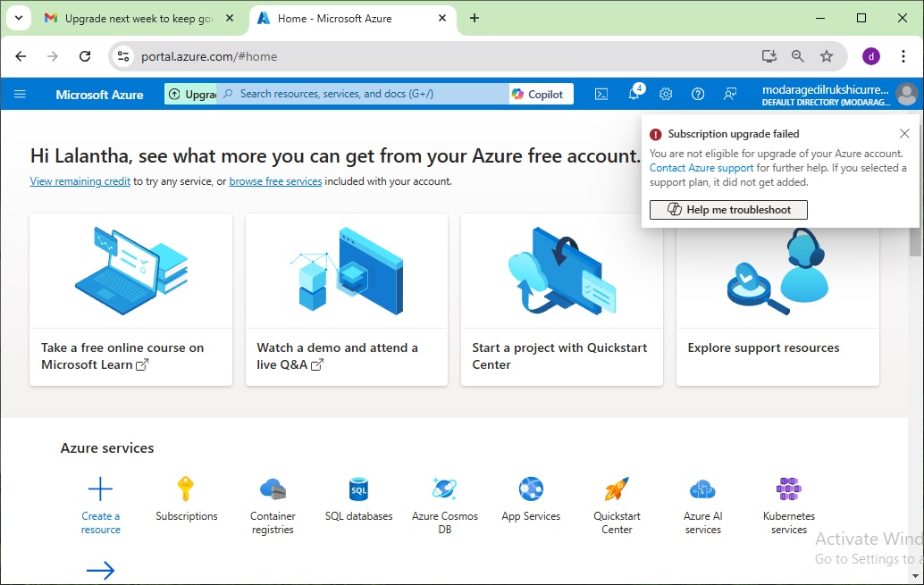The height and width of the screenshot is (585, 924).
Task: Install app icon in address bar
Action: tap(769, 56)
